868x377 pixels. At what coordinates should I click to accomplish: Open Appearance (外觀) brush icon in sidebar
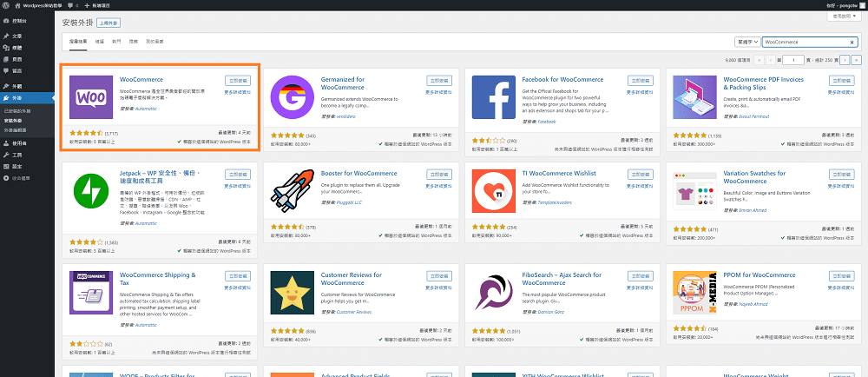5,86
